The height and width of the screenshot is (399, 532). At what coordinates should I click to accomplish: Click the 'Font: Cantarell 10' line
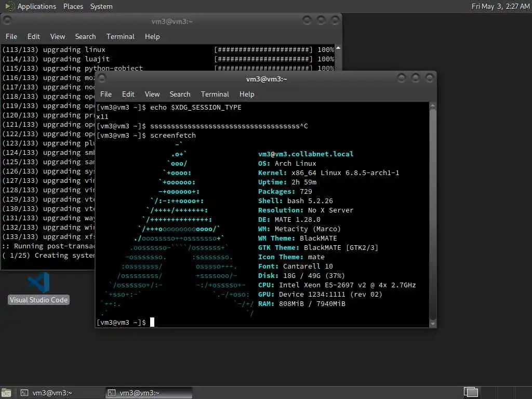coord(295,267)
